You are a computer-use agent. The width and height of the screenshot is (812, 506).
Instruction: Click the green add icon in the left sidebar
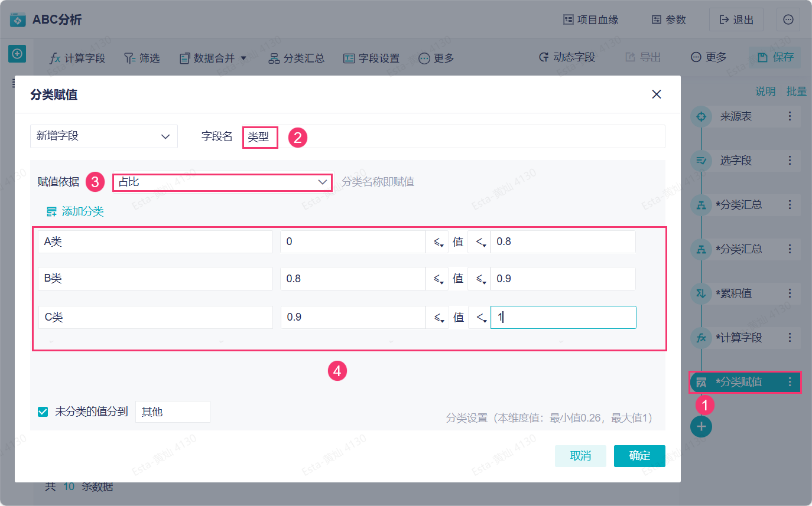coord(17,54)
